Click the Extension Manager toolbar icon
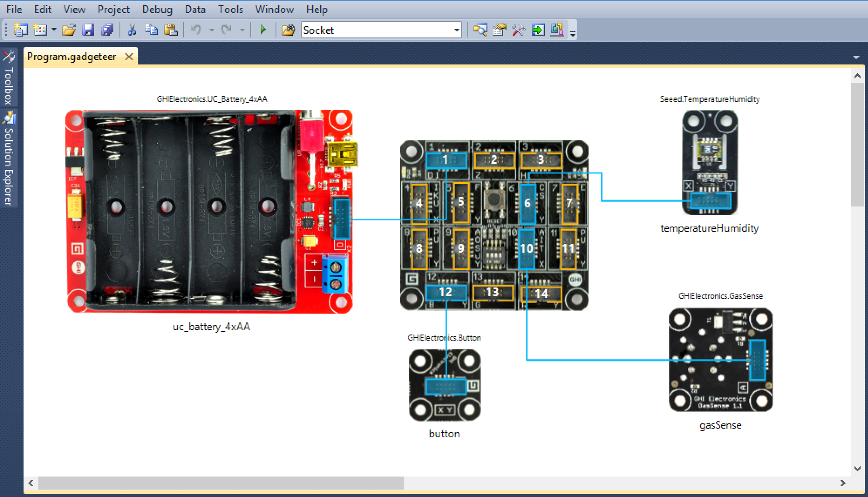The image size is (868, 497). point(557,29)
